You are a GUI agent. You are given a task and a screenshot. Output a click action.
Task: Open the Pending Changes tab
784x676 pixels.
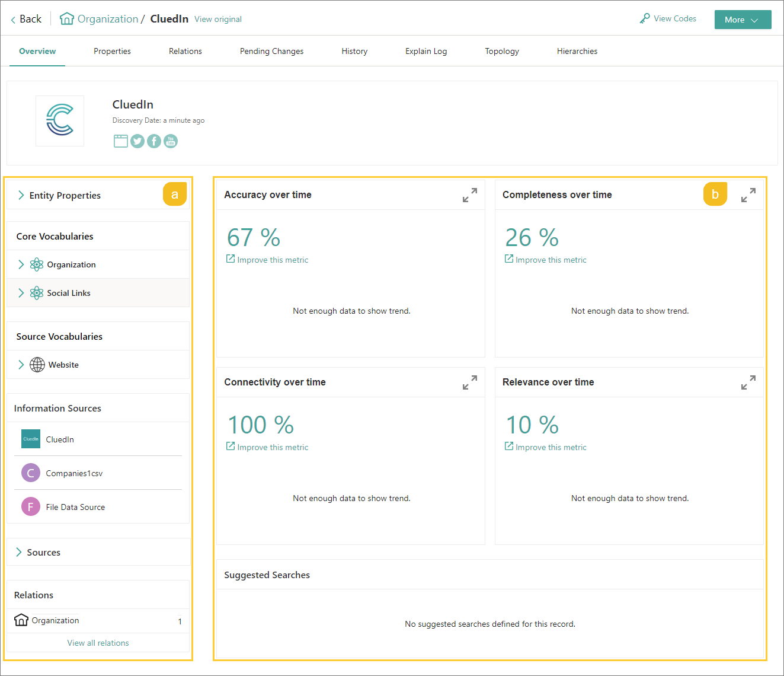pos(271,51)
